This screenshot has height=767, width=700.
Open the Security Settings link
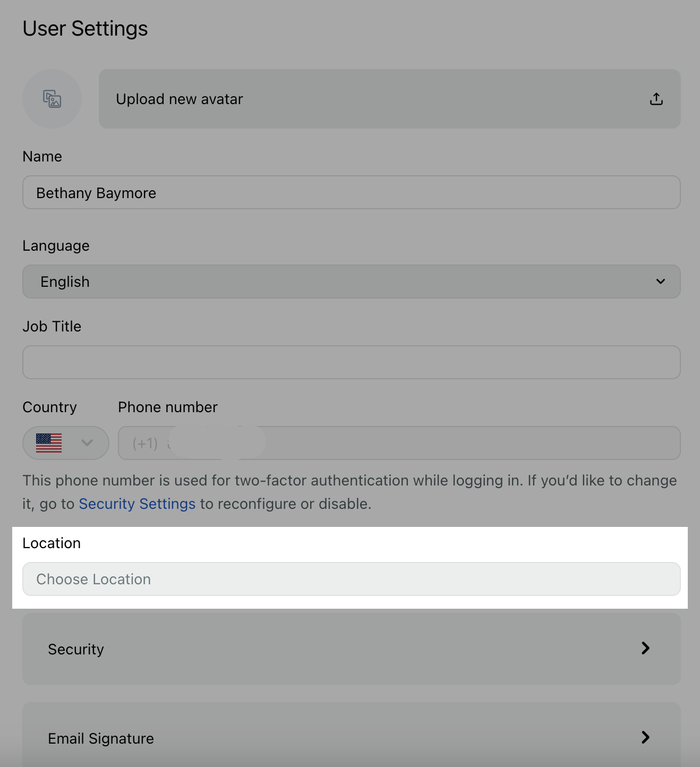(x=137, y=504)
